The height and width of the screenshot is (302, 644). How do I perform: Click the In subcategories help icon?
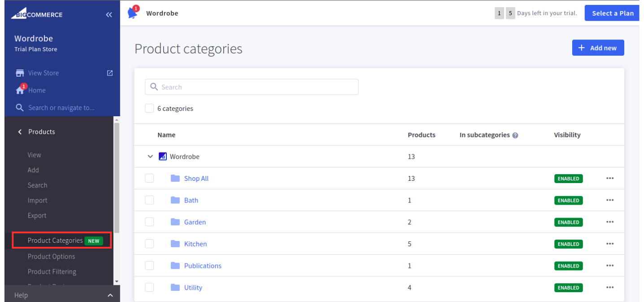[x=515, y=136]
